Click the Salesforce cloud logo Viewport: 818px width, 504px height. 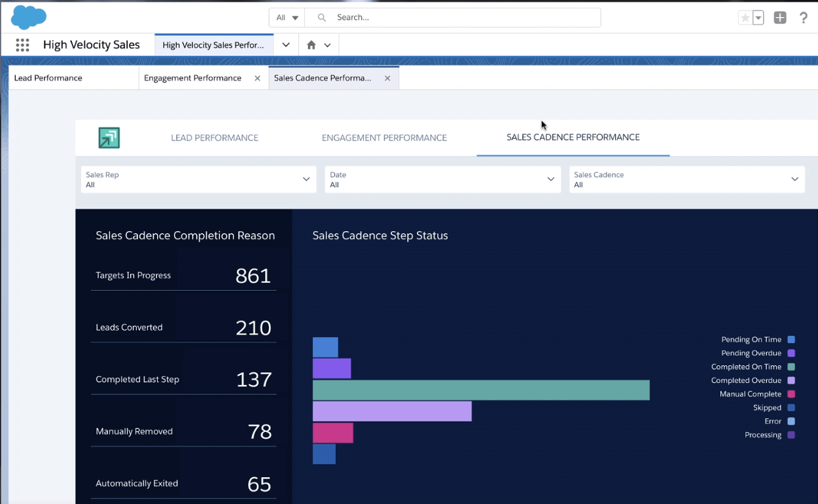pyautogui.click(x=28, y=17)
